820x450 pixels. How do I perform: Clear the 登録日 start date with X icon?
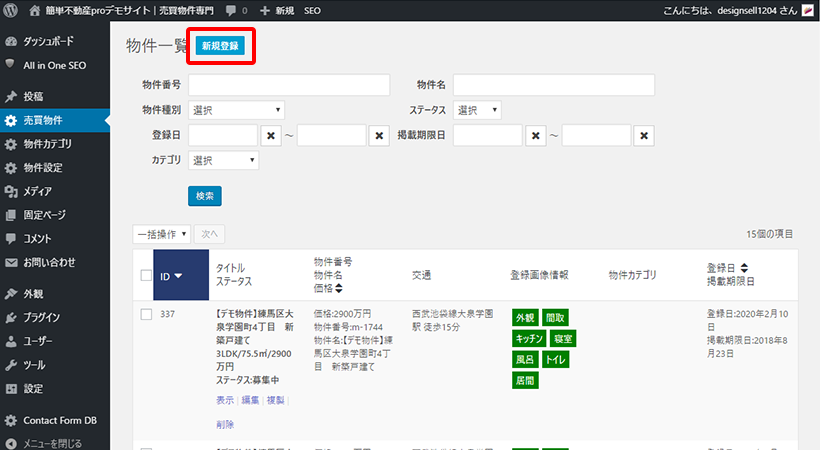tap(272, 136)
